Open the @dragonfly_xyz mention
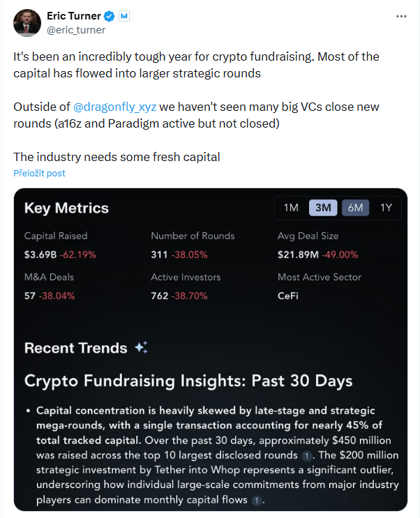The image size is (420, 518). pyautogui.click(x=114, y=107)
